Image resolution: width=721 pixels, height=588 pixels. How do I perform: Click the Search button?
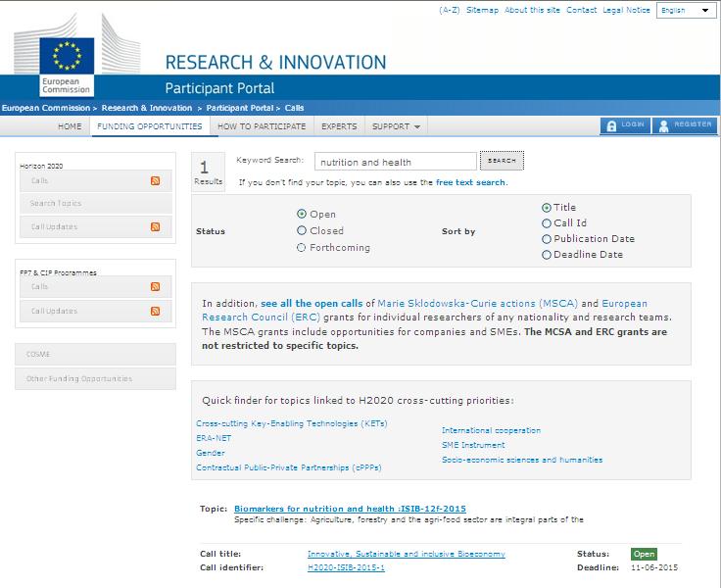pos(502,161)
